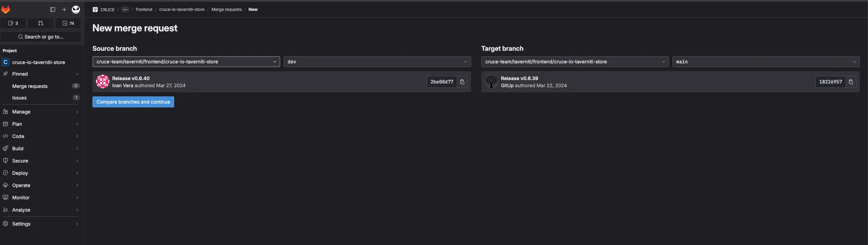Click the Secure shield icon
The image size is (868, 245).
point(5,160)
